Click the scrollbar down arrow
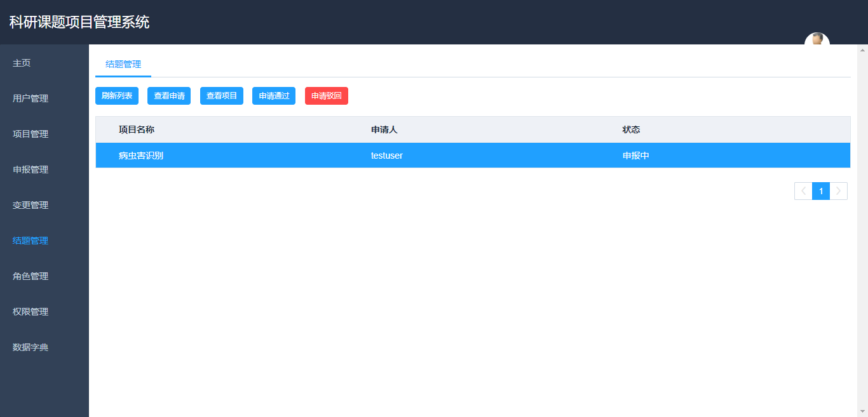 [x=863, y=412]
